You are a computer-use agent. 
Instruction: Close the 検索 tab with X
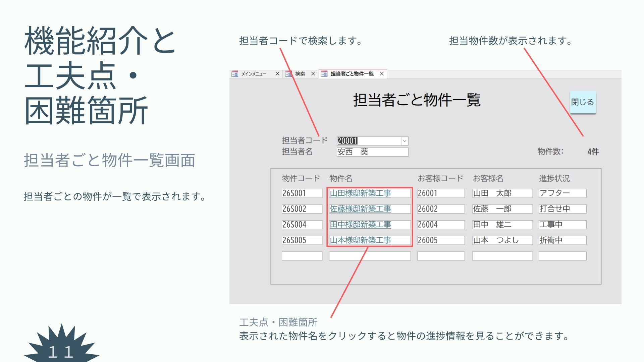(313, 74)
